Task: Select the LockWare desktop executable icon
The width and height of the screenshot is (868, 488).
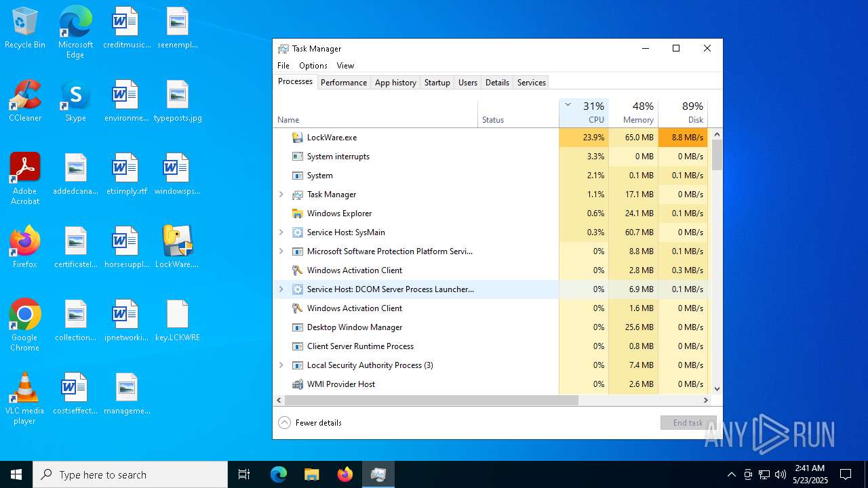Action: click(177, 247)
